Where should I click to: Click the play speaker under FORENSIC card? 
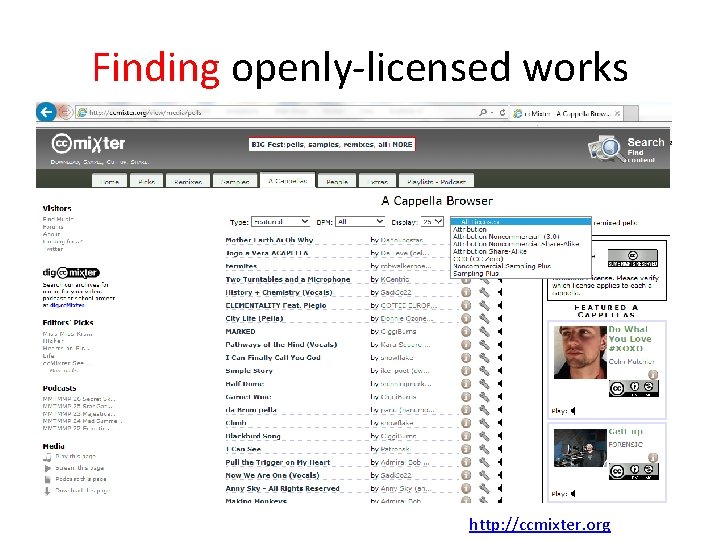coord(573,494)
